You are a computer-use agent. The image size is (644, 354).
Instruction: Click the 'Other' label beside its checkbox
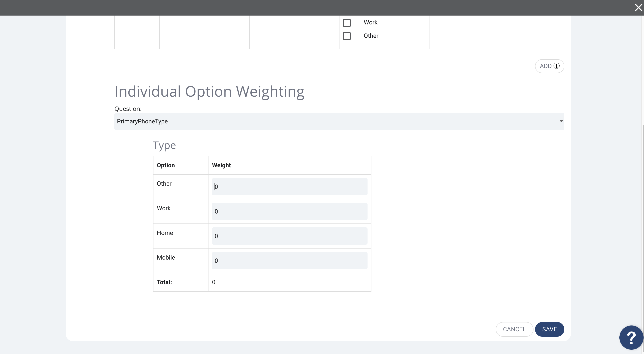click(x=371, y=36)
